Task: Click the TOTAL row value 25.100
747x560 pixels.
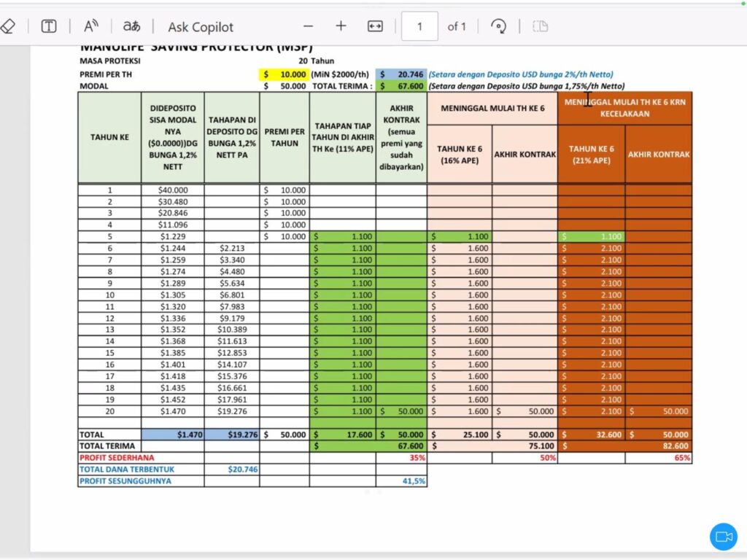Action: (460, 435)
